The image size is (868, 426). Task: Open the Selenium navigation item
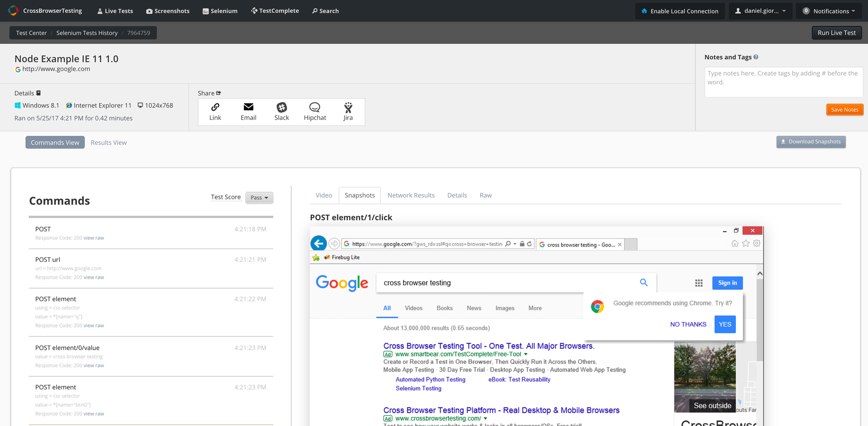point(220,11)
